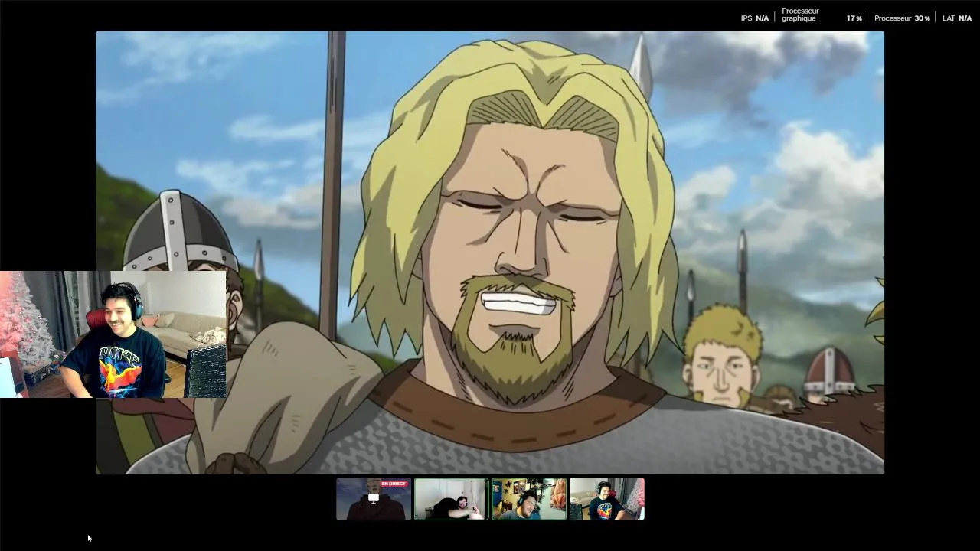The image size is (980, 551).
Task: Select the 'EN DIRECT' screen-share thumbnail
Action: pos(374,499)
